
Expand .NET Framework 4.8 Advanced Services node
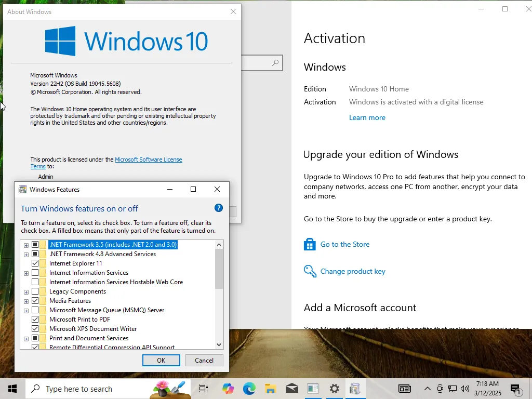coord(26,255)
